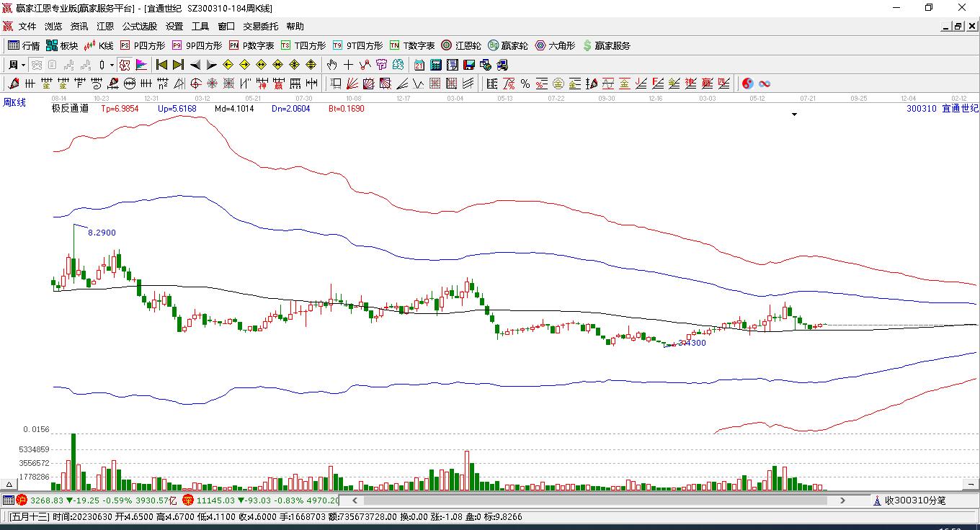
Task: Open the 交易委托 menu
Action: [x=261, y=27]
